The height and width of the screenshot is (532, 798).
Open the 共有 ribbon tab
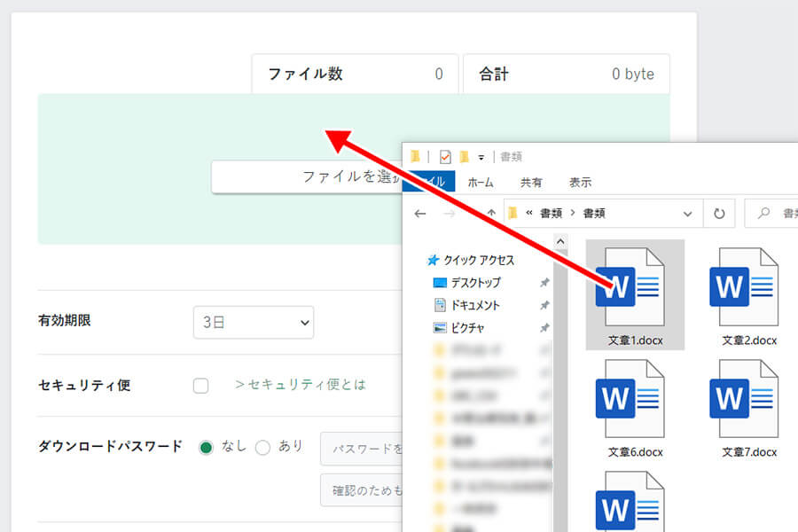[531, 183]
